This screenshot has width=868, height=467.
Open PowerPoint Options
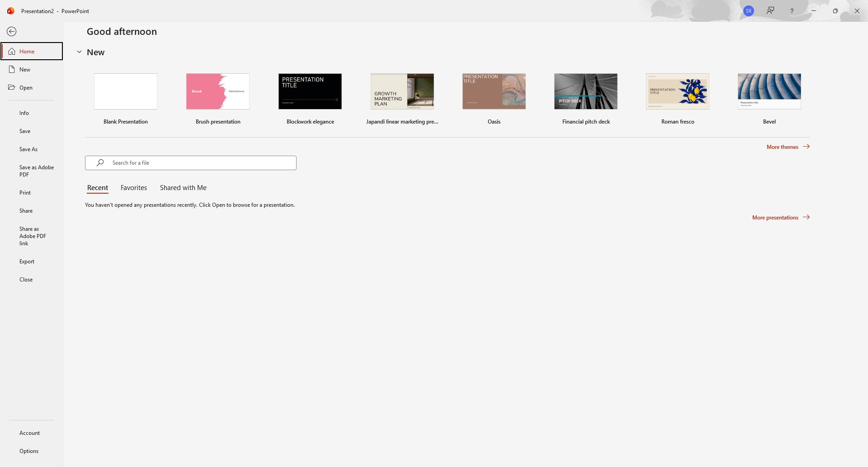[32, 451]
